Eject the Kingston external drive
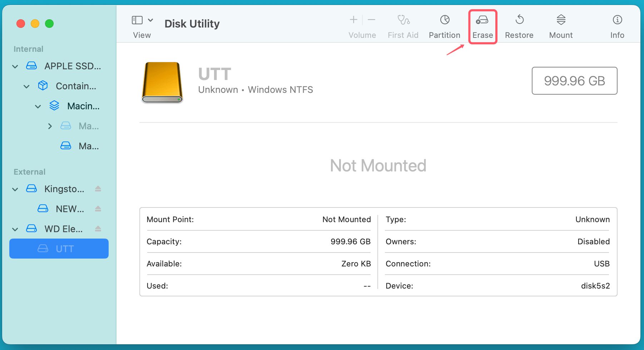The height and width of the screenshot is (350, 644). point(98,189)
